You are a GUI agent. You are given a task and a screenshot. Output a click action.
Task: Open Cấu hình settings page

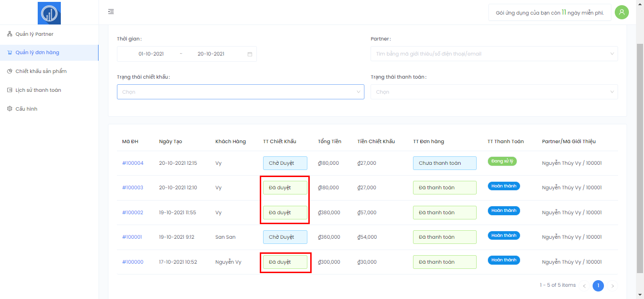(x=26, y=109)
